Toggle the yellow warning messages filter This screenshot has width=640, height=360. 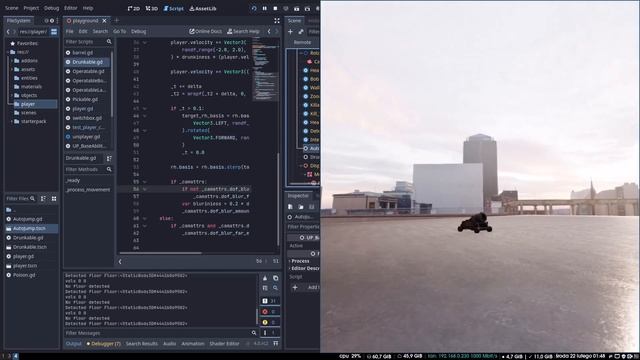tap(270, 322)
